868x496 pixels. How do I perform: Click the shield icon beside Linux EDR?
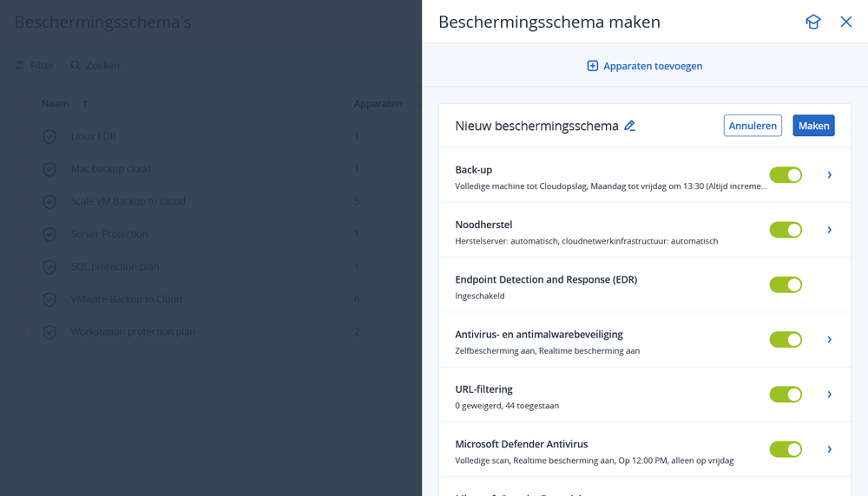coord(49,136)
